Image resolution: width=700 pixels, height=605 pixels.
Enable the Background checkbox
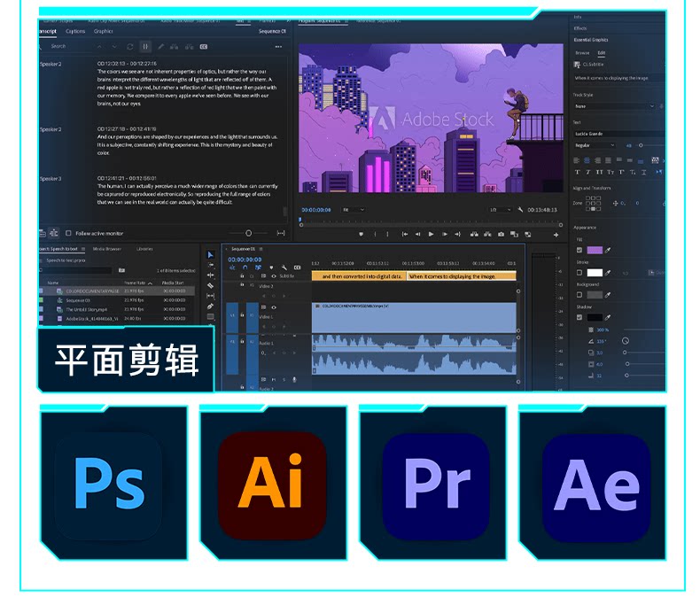pyautogui.click(x=579, y=294)
